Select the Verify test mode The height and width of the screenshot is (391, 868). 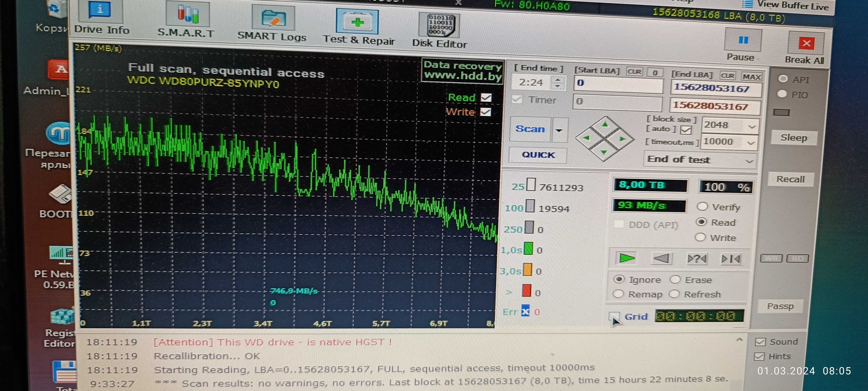pos(702,206)
